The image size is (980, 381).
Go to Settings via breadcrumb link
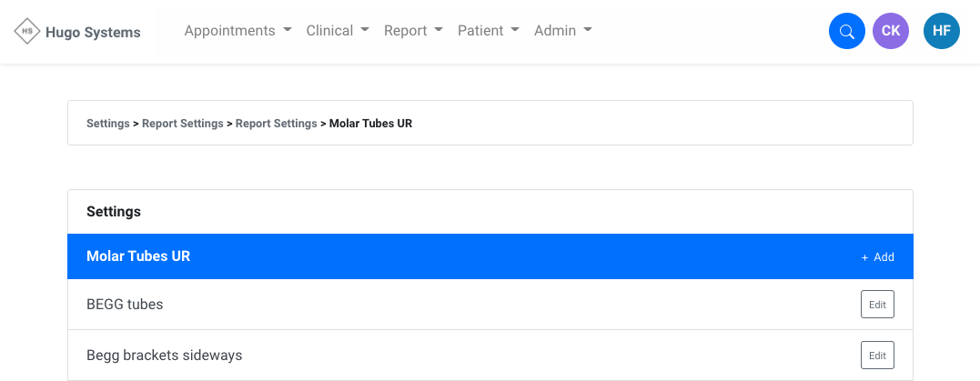click(x=107, y=124)
